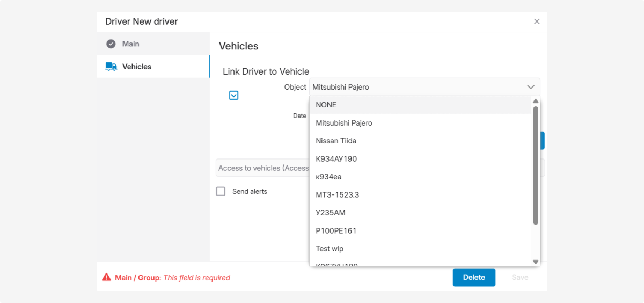Click the disabled Save button
This screenshot has width=644, height=303.
(519, 277)
